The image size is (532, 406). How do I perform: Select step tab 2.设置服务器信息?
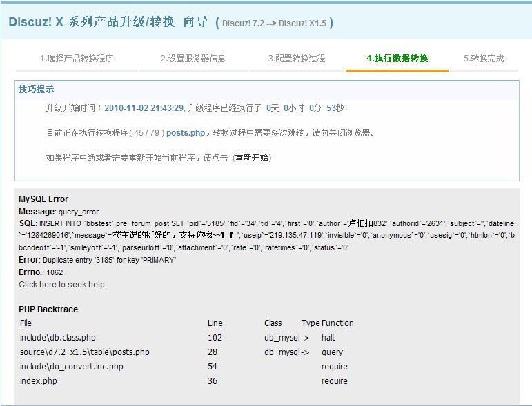tap(193, 59)
